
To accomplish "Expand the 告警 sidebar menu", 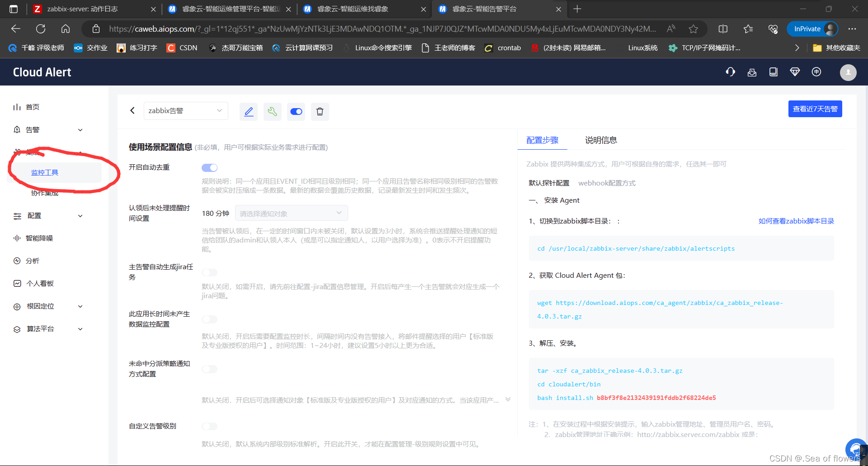I will click(x=80, y=130).
